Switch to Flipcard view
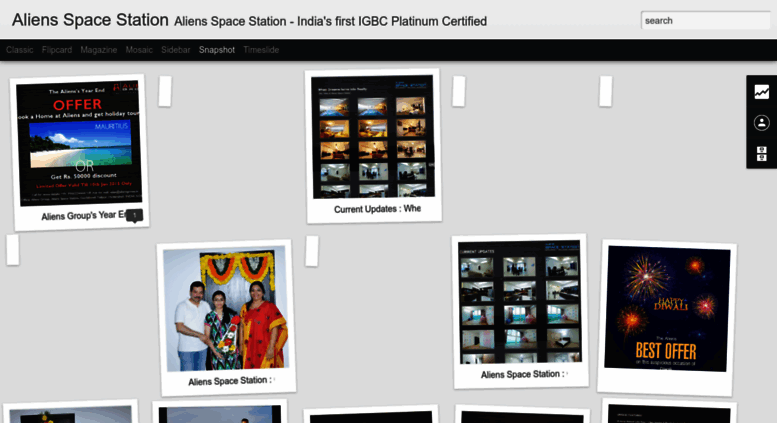 57,50
